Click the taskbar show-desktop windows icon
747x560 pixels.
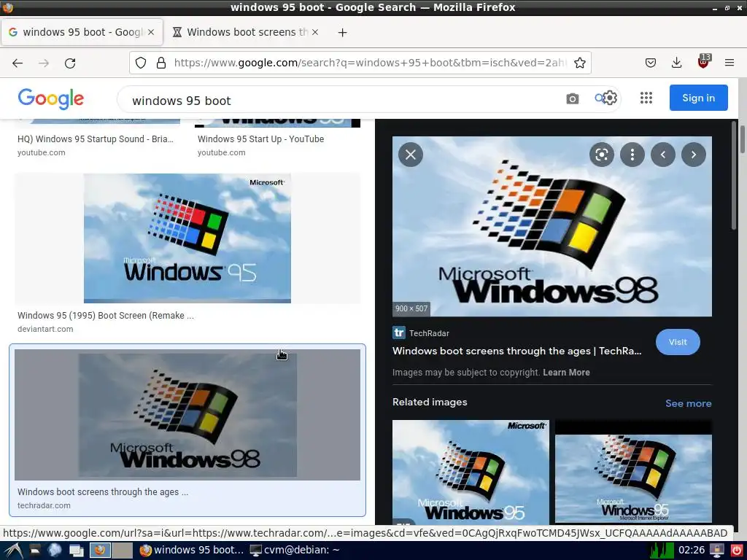click(x=76, y=551)
